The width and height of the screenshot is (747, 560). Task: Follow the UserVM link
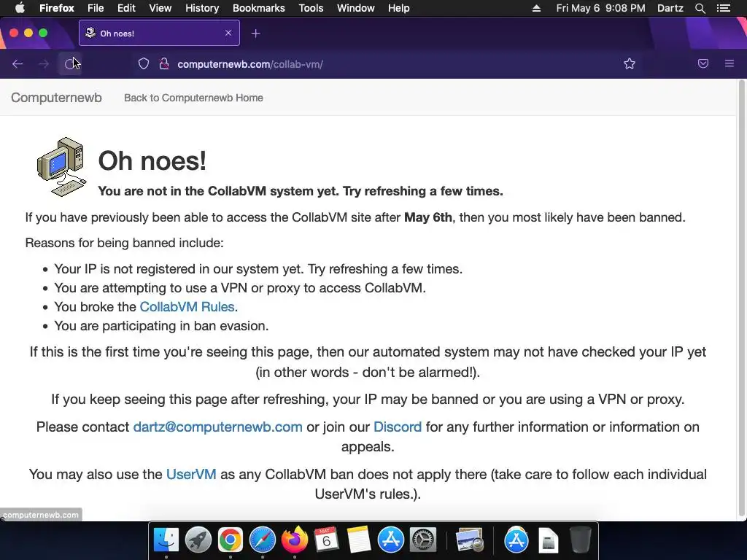point(191,474)
